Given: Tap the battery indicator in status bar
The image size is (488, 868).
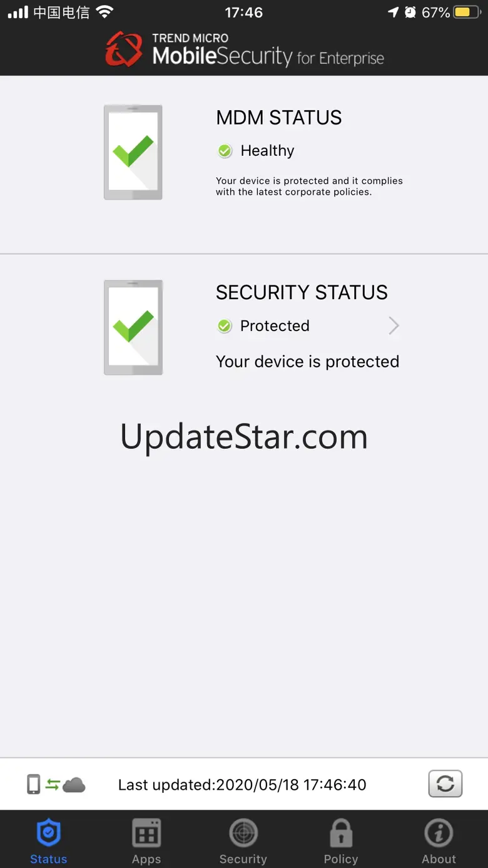Looking at the screenshot, I should [467, 12].
